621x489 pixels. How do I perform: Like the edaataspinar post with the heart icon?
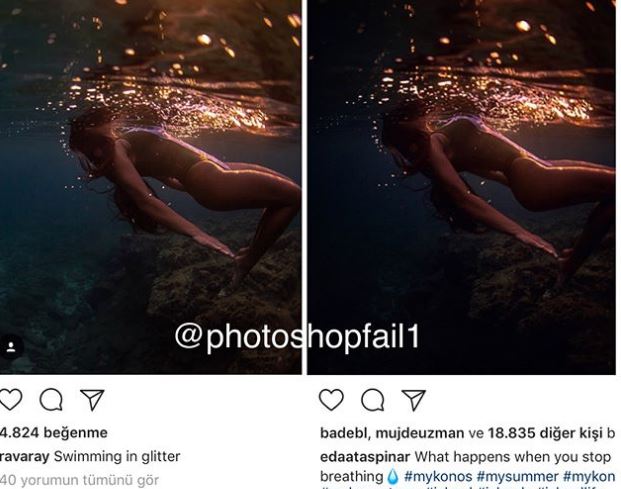[x=331, y=400]
